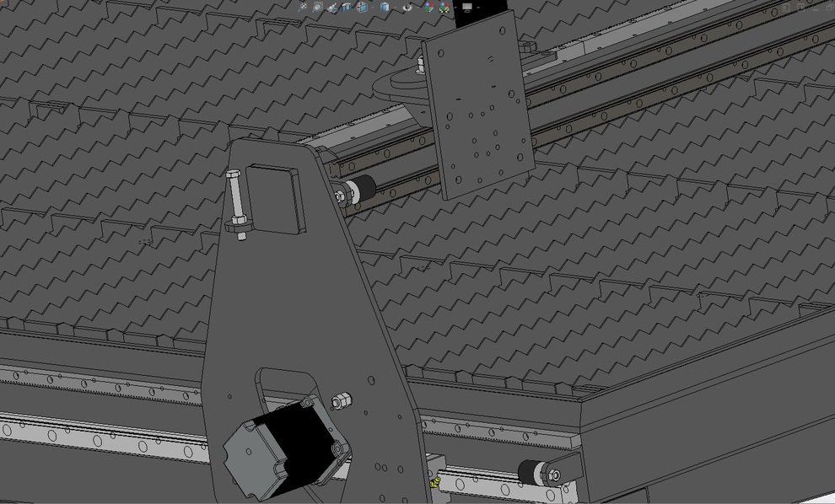Image resolution: width=835 pixels, height=504 pixels.
Task: Click the tile-left window pane button
Action: (x=785, y=8)
